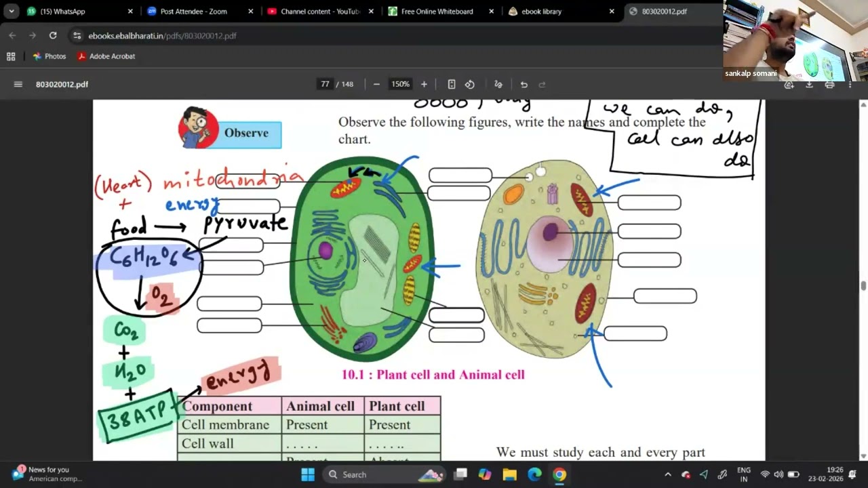Screen dimensions: 868x488
Task: Open Wi-Fi network settings in tray
Action: click(765, 474)
